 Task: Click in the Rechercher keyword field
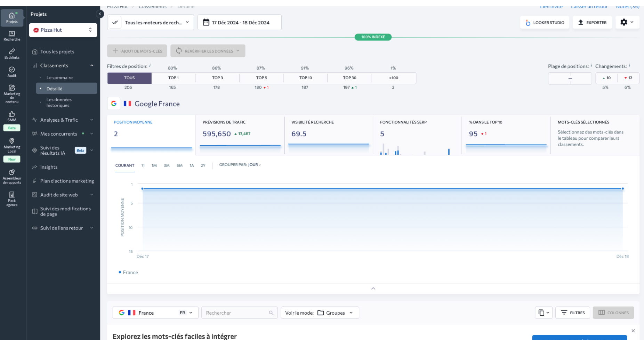coord(240,313)
